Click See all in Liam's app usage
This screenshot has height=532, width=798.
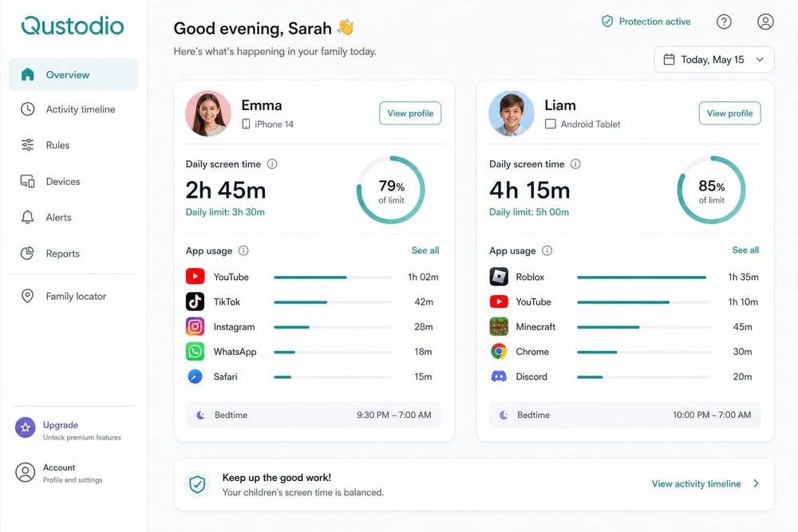pyautogui.click(x=745, y=250)
